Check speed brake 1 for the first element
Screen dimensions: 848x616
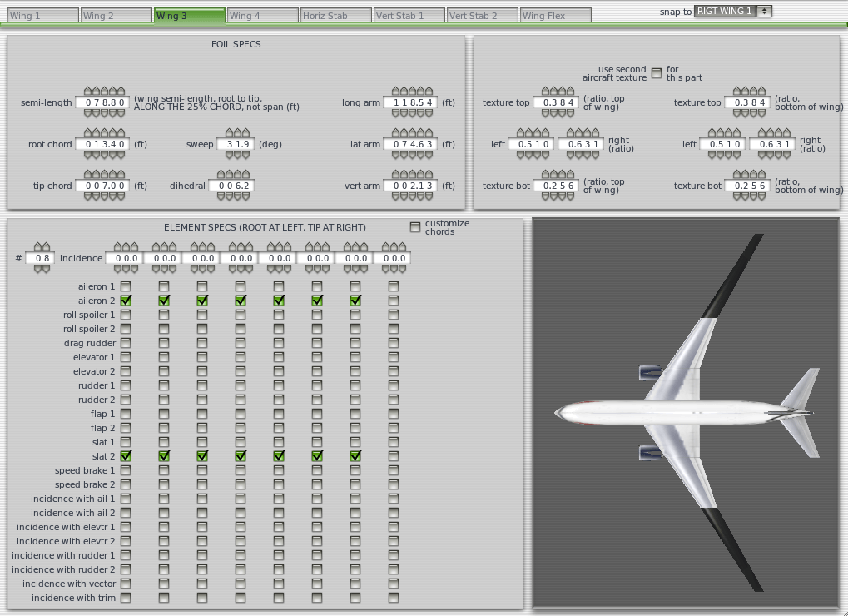[126, 470]
